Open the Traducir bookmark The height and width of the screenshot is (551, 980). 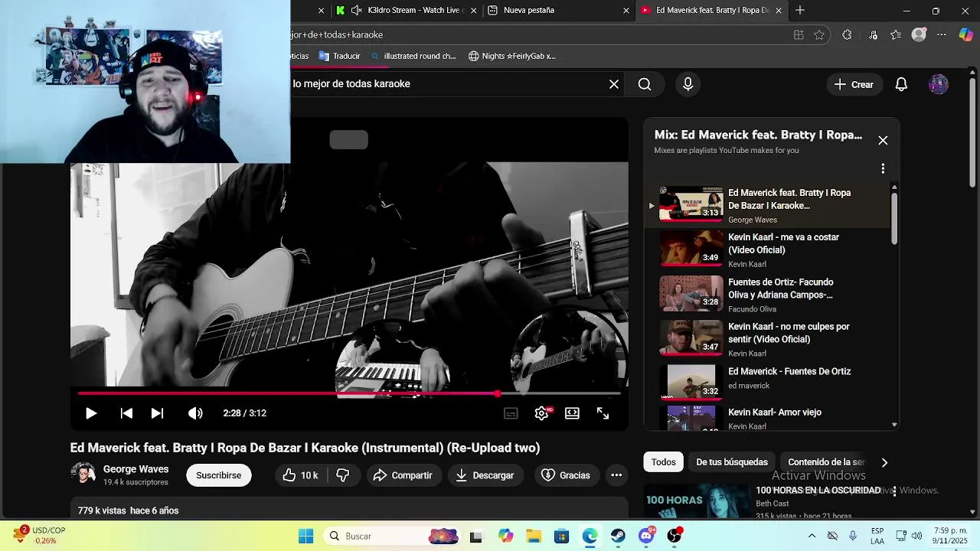pos(339,56)
